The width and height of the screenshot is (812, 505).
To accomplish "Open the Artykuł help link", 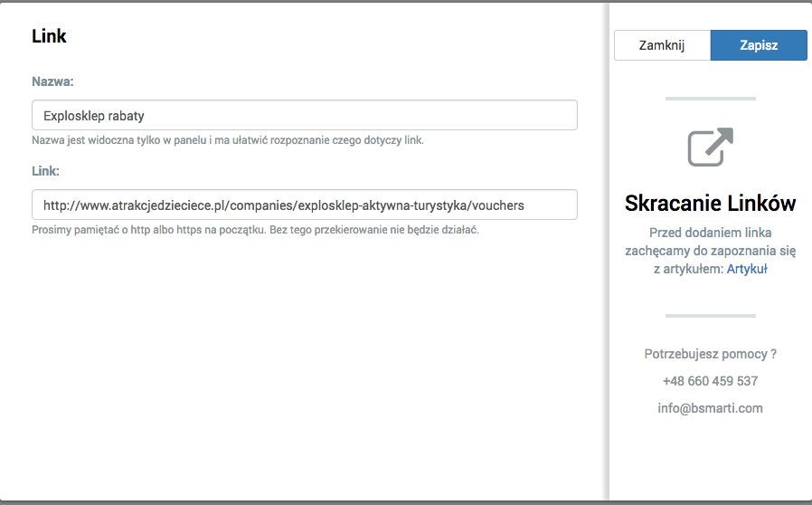I will [747, 269].
